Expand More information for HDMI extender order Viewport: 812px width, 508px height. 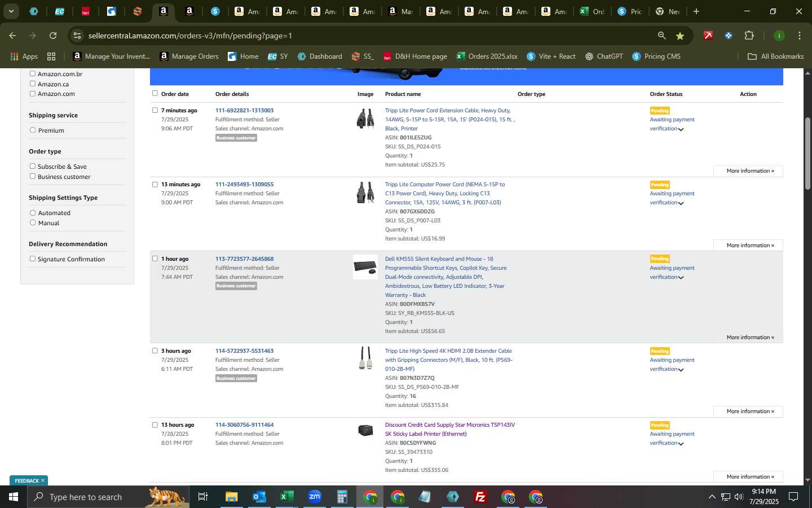pyautogui.click(x=749, y=411)
